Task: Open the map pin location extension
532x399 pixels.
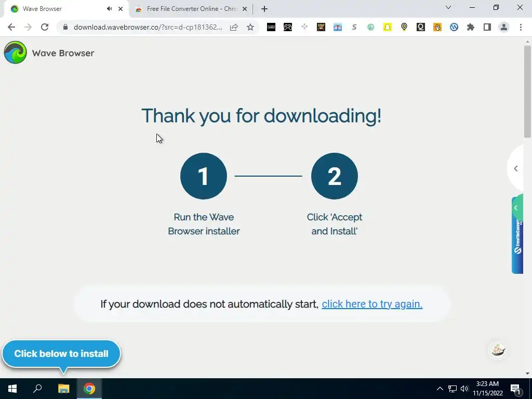Action: click(404, 27)
